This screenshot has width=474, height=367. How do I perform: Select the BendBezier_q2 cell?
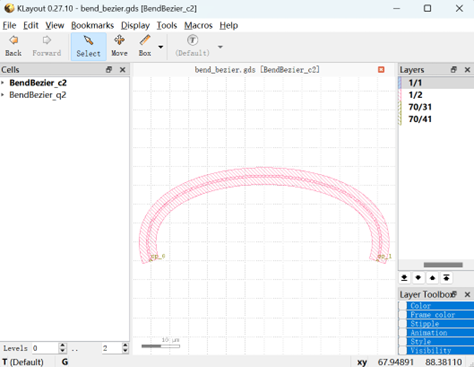[38, 95]
